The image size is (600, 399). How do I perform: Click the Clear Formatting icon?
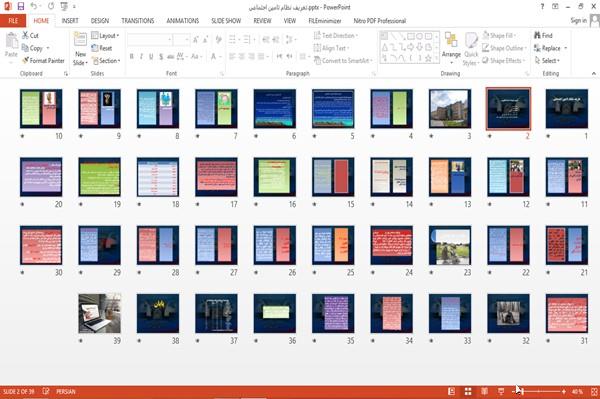[x=218, y=39]
